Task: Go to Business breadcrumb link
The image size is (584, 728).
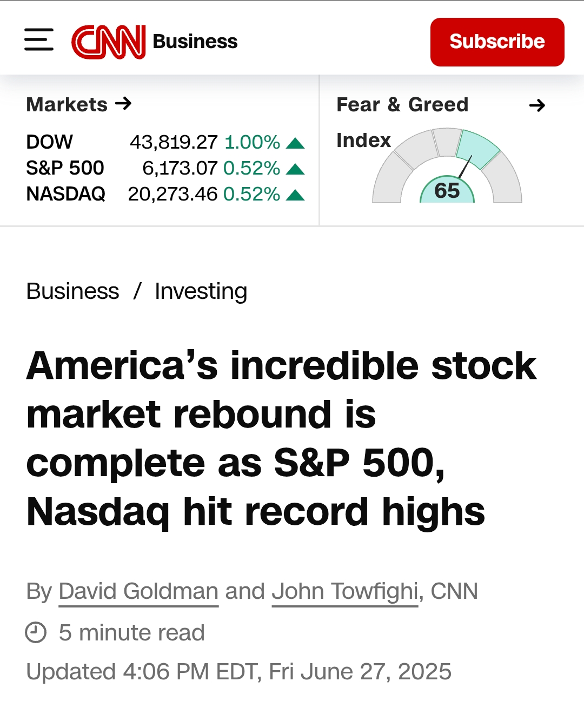Action: pyautogui.click(x=72, y=291)
